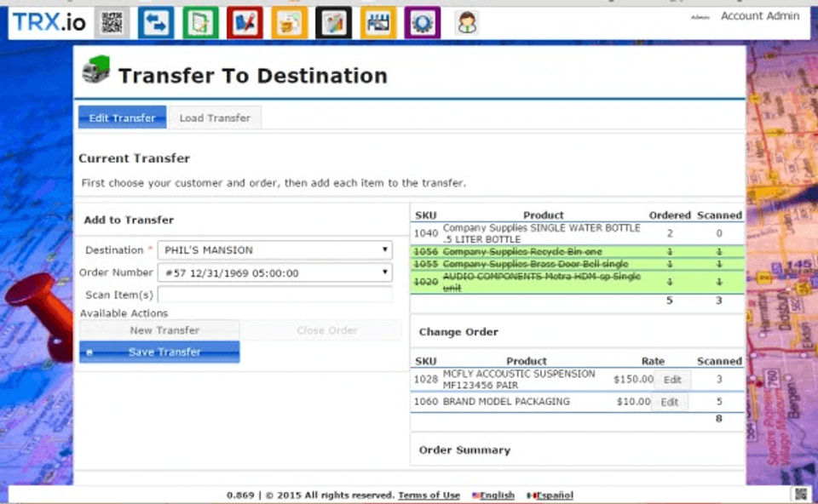Select the AUDIO COMPONENTS Metra HDM row
The image size is (818, 504).
(x=577, y=282)
